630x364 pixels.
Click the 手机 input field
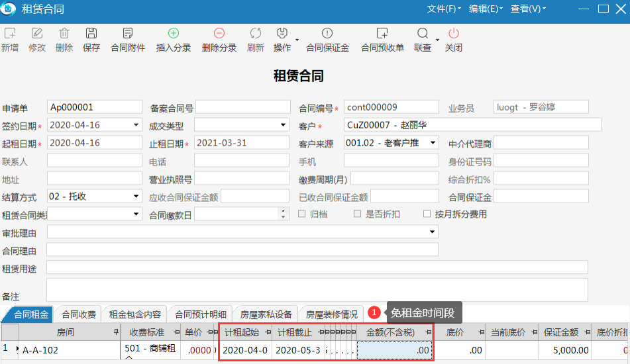[x=392, y=161]
